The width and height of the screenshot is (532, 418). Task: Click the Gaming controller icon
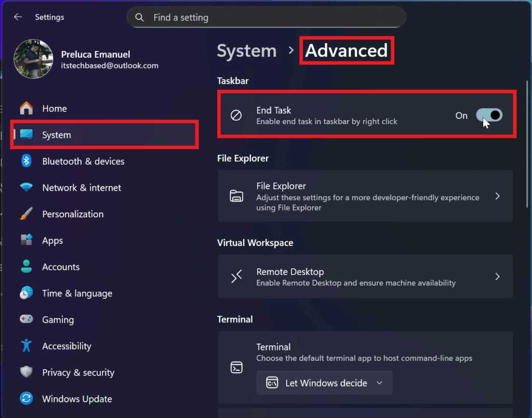[26, 319]
